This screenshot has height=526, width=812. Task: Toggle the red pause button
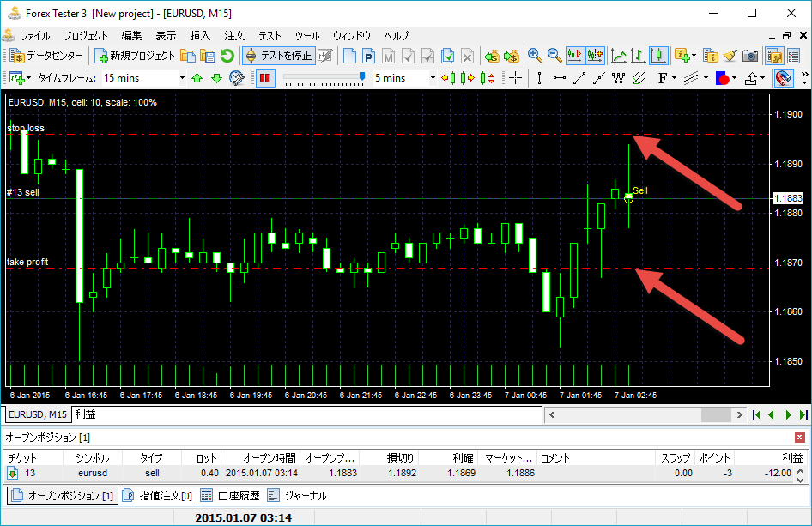(x=264, y=78)
